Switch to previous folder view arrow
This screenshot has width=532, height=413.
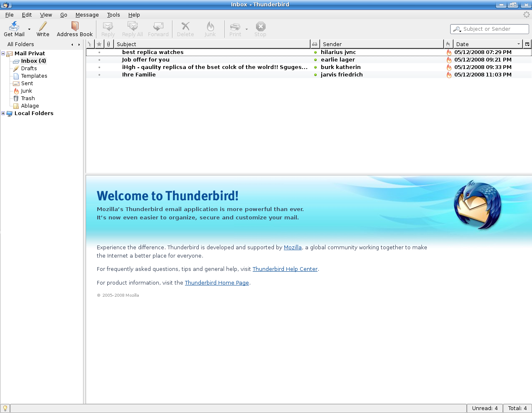tap(72, 44)
